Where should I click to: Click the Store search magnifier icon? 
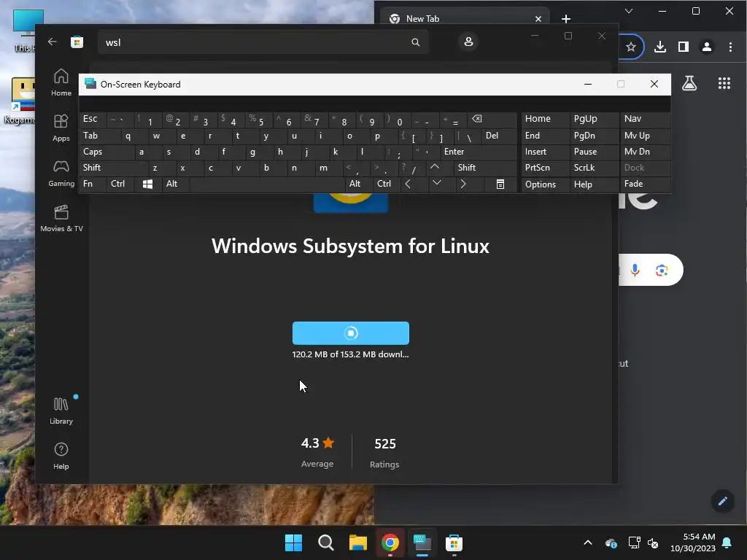pyautogui.click(x=415, y=42)
